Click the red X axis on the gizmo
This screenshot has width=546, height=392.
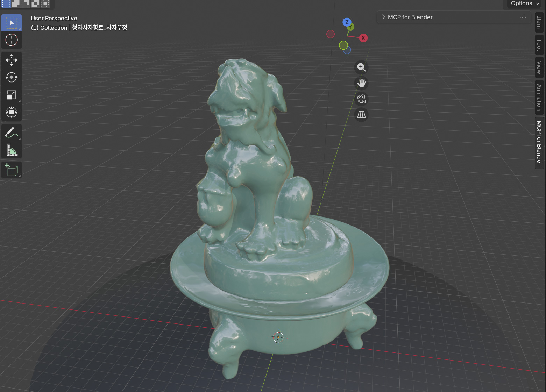tap(363, 38)
